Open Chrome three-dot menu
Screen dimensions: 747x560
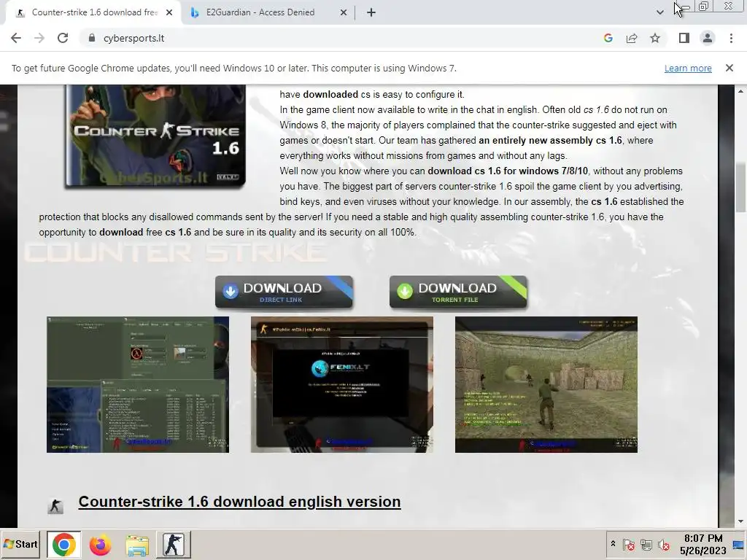pos(731,38)
